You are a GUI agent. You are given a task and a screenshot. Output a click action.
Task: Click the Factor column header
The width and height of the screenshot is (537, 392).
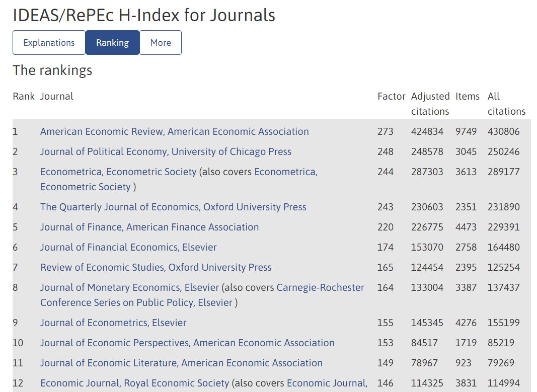click(x=392, y=97)
